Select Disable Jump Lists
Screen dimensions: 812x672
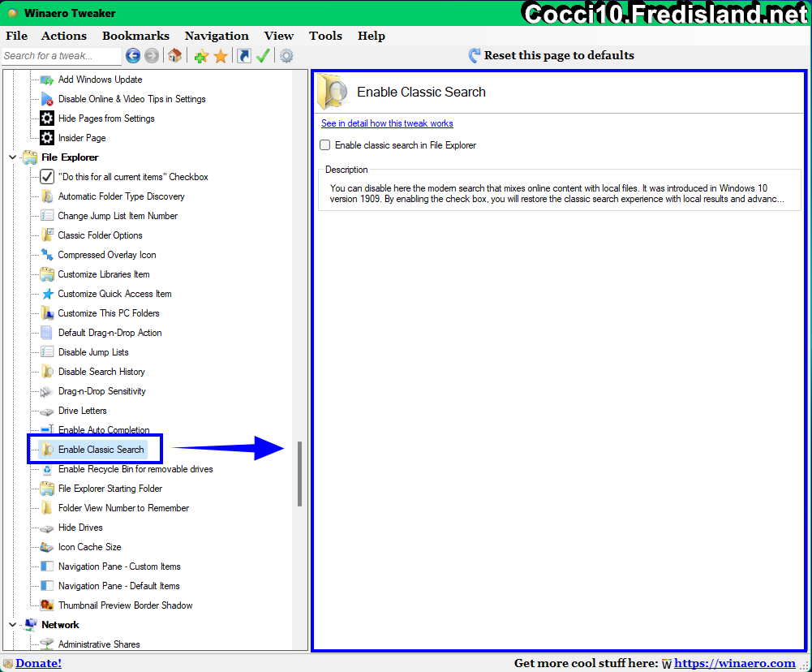(x=93, y=352)
